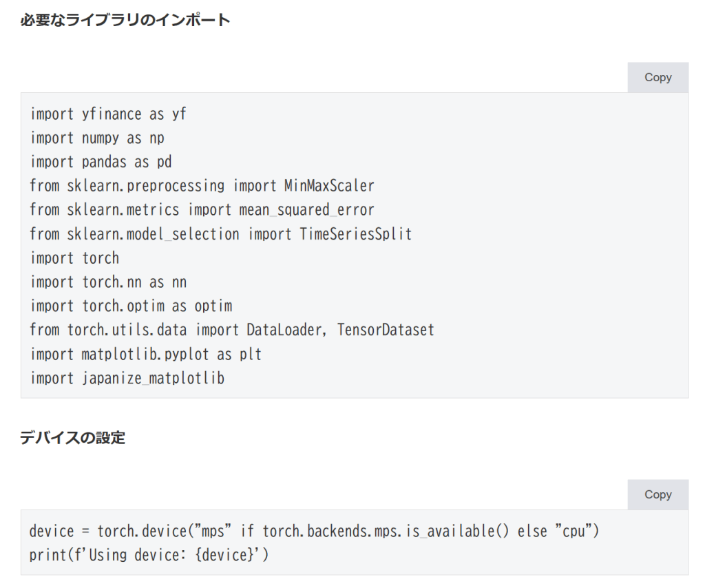Click the 'import torch.nn as nn' line

point(108,282)
